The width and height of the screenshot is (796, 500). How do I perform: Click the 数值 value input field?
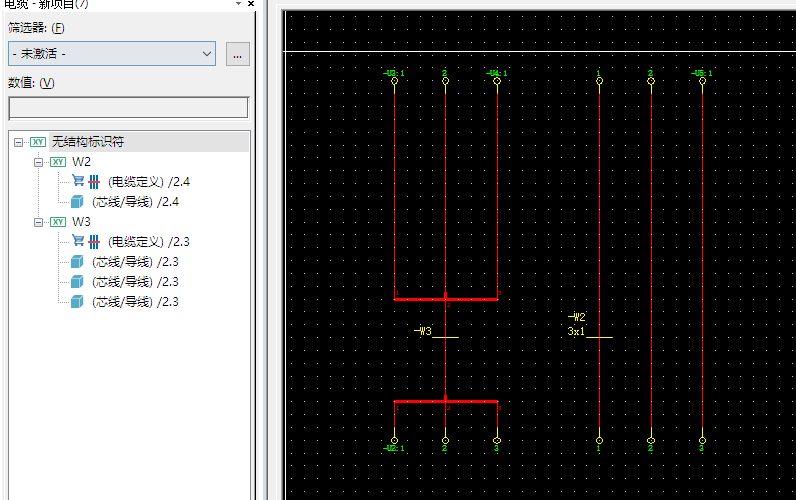pos(128,108)
